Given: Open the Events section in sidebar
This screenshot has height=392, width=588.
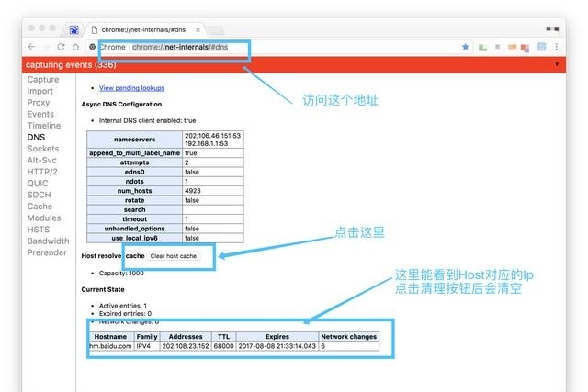Looking at the screenshot, I should pos(40,115).
